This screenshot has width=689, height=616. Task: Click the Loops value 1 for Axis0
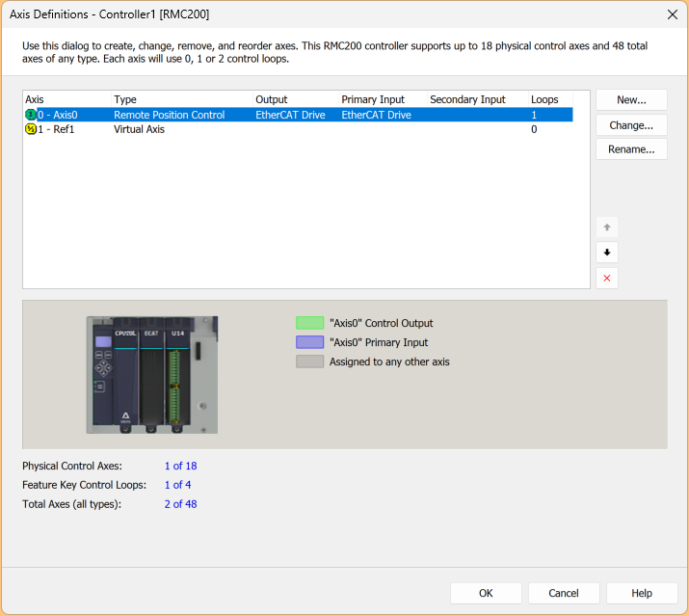534,115
